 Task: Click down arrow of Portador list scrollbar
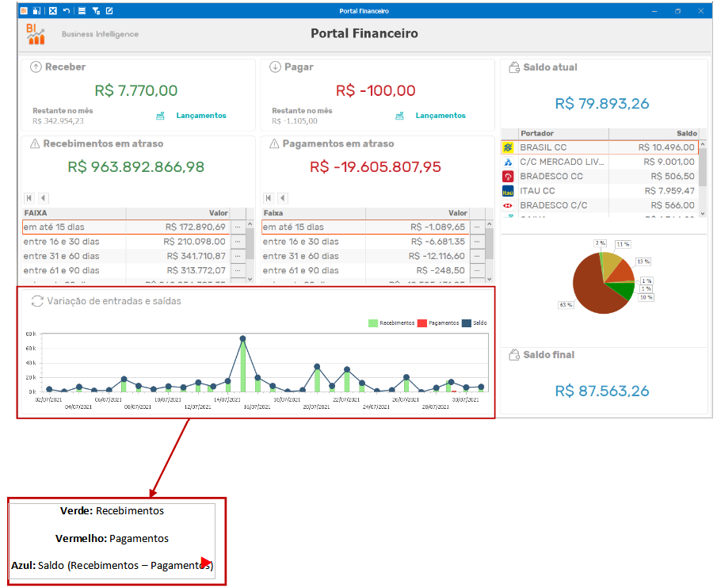pyautogui.click(x=703, y=213)
